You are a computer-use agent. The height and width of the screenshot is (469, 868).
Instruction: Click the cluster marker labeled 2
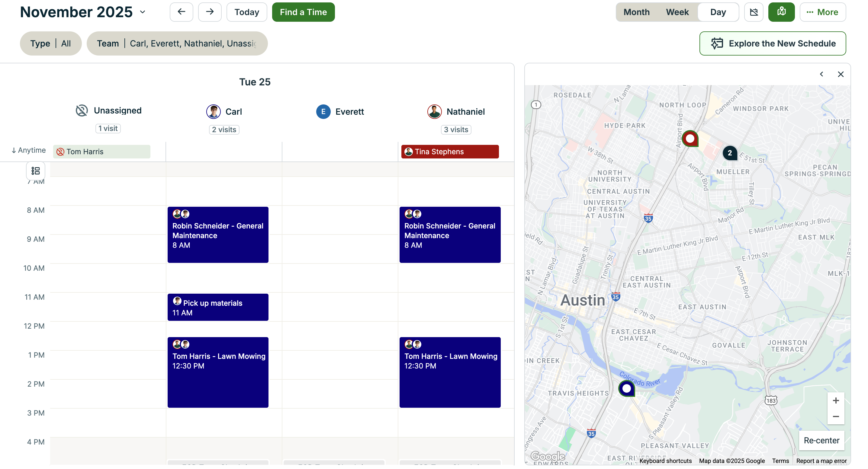click(729, 153)
